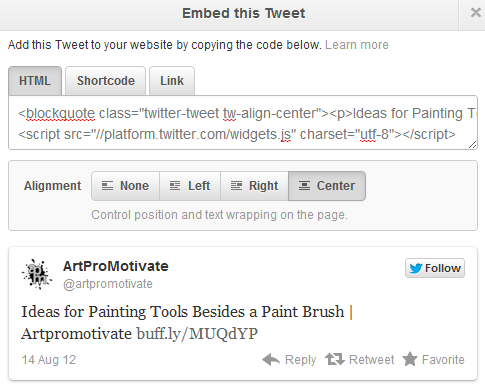The width and height of the screenshot is (485, 386).
Task: Open the Learn more link
Action: click(x=357, y=45)
